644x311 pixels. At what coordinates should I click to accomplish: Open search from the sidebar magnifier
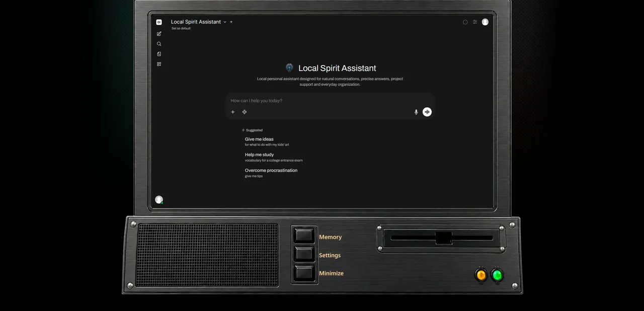159,44
